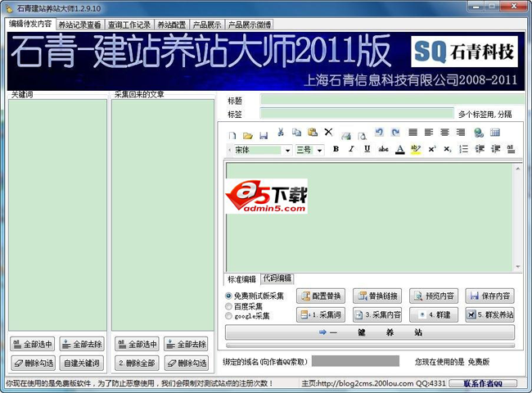Viewport: 532px width, 393px height.
Task: Open 产品展示 tab
Action: (x=207, y=25)
